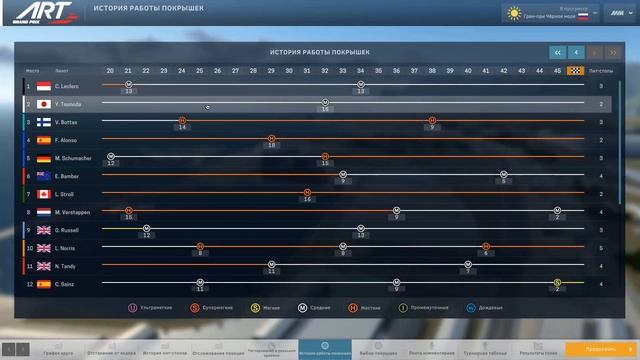The height and width of the screenshot is (360, 640).
Task: Select Verstappen's medium tyre marker at lap 45
Action: pos(557,211)
